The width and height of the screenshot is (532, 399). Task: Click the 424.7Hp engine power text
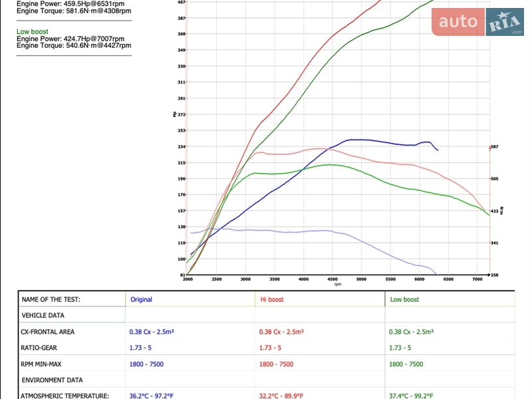click(70, 39)
